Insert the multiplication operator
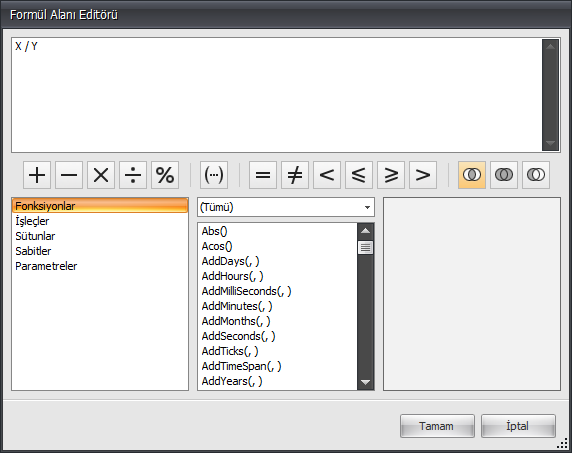Viewport: 572px width, 453px height. [101, 175]
